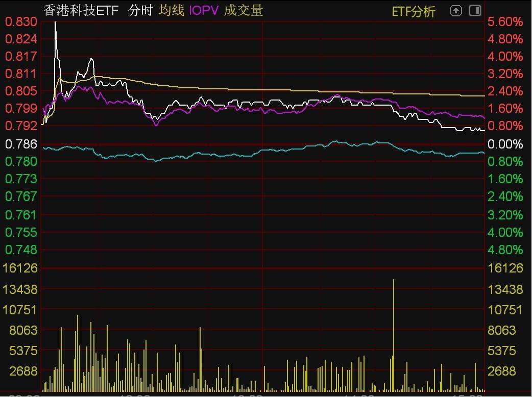
Task: Click the tallest afternoon volume bar
Action: pos(394,335)
